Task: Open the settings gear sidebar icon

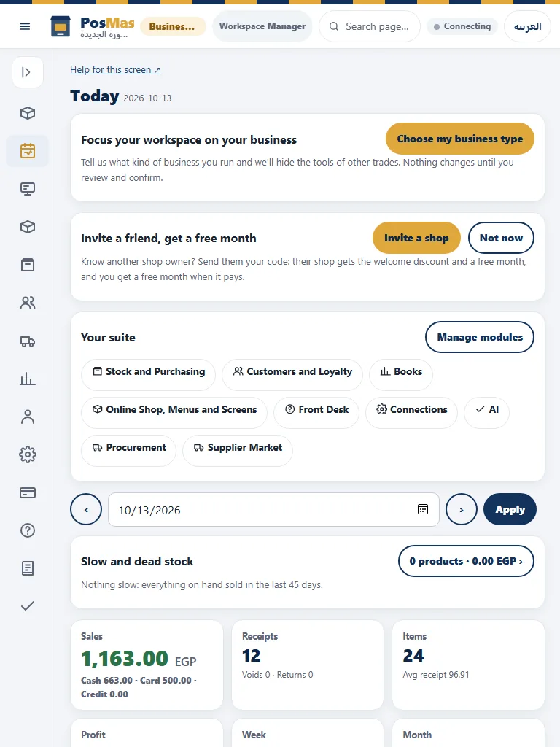Action: pos(28,454)
